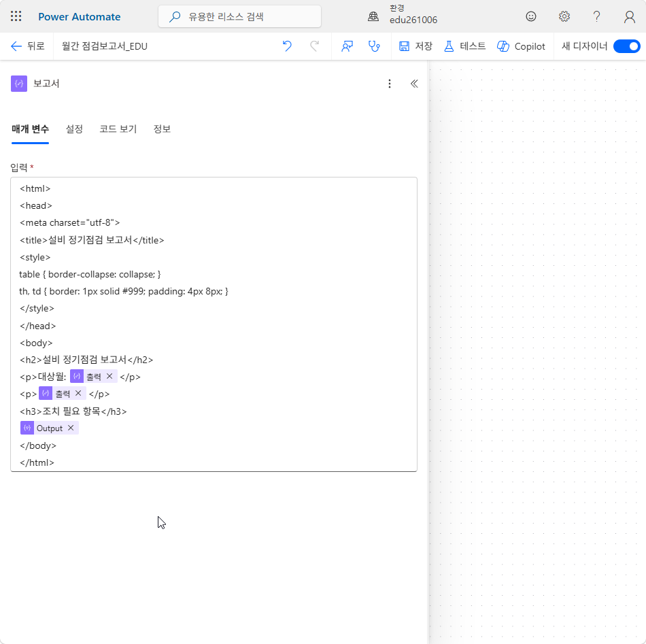Switch to the 코드 보기 tab

[x=118, y=129]
